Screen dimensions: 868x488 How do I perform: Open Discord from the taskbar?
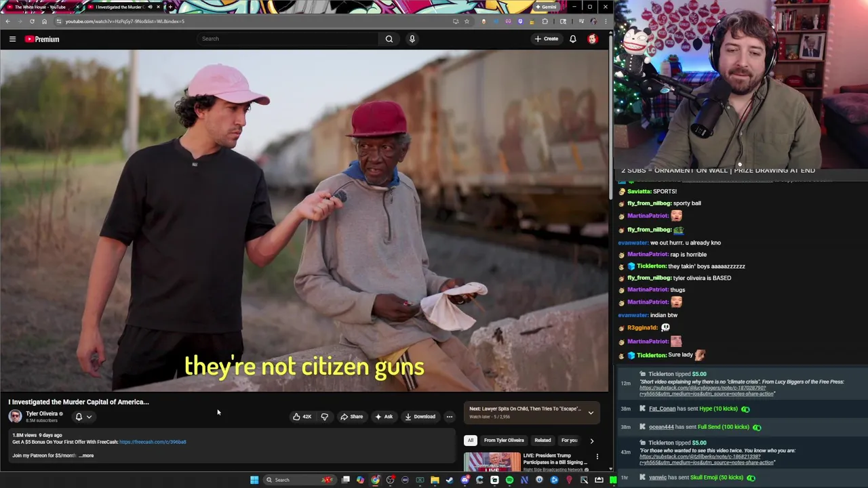point(465,480)
